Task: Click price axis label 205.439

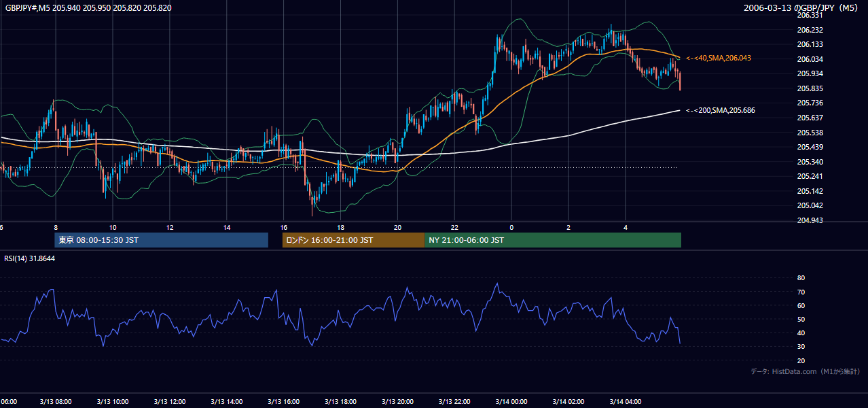Action: (810, 147)
